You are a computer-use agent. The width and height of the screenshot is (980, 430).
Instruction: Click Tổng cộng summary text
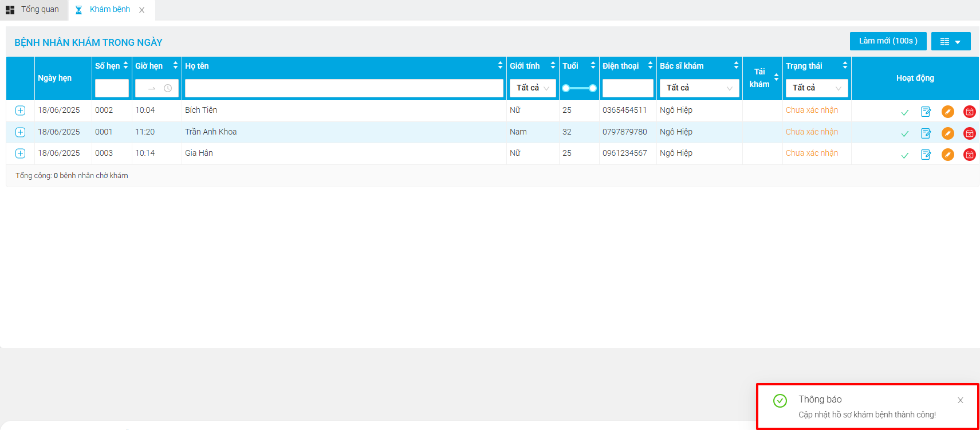(72, 176)
